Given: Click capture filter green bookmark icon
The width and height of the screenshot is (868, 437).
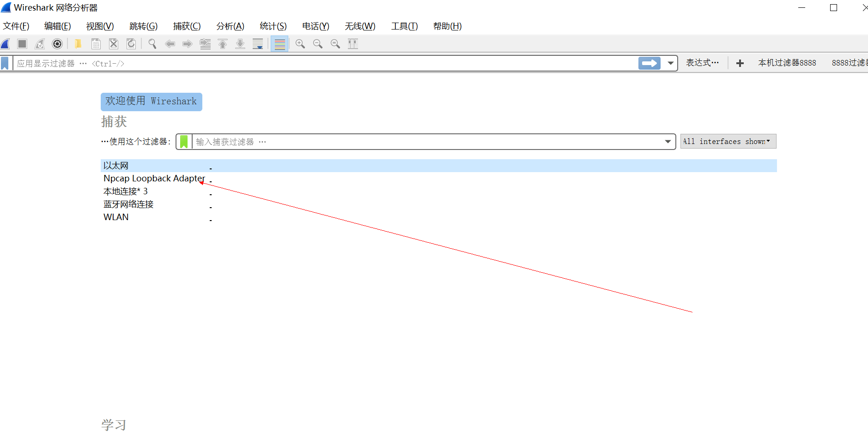Looking at the screenshot, I should click(x=184, y=142).
